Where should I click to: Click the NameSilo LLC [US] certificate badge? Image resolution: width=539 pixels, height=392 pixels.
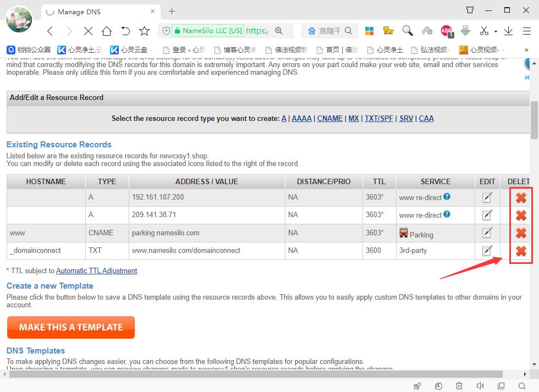coord(208,31)
